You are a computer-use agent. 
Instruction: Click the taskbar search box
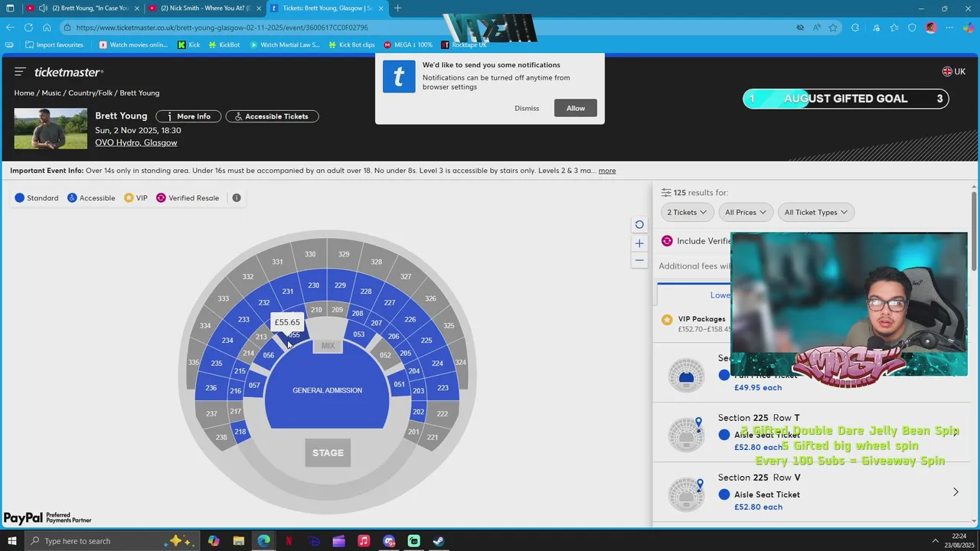113,541
